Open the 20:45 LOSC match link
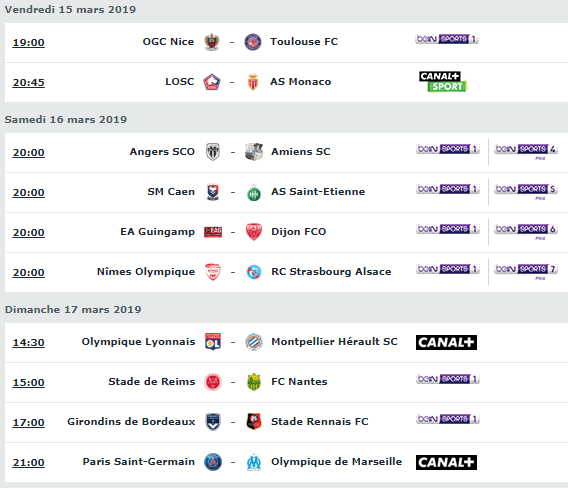568x488 pixels. click(29, 83)
